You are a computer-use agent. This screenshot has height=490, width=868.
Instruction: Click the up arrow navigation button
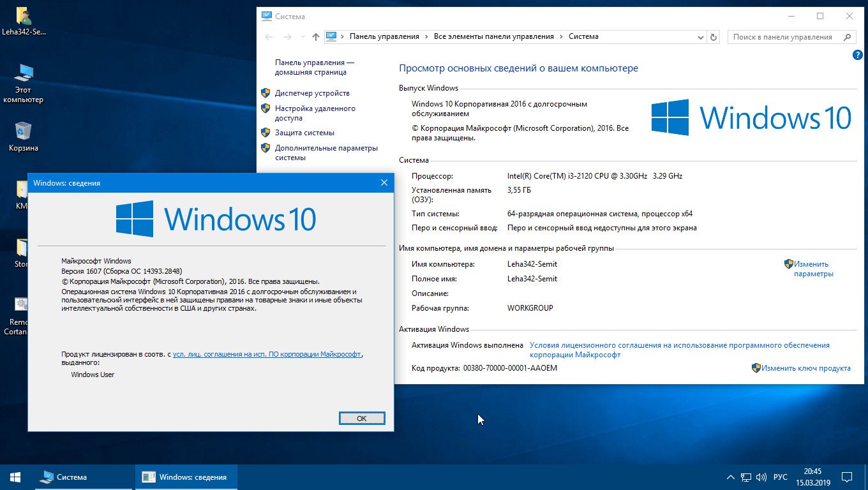316,37
